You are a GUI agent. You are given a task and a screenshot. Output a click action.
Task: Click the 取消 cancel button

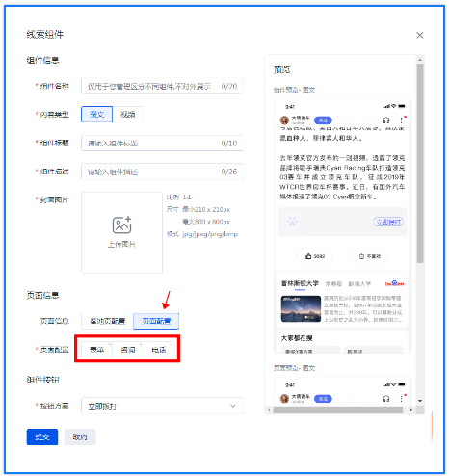(80, 436)
